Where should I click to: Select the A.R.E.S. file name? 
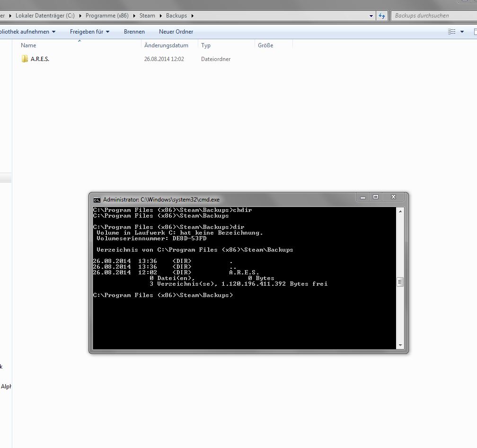click(40, 59)
